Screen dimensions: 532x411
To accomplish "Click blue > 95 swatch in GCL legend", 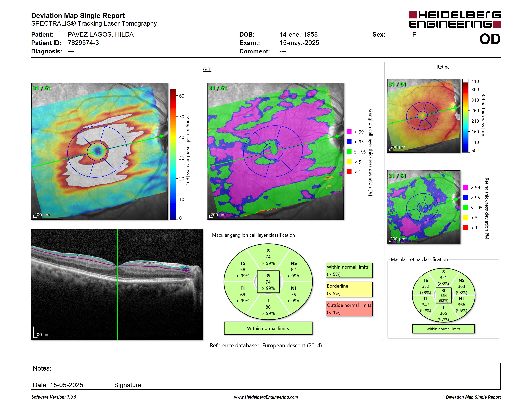I will [x=349, y=141].
